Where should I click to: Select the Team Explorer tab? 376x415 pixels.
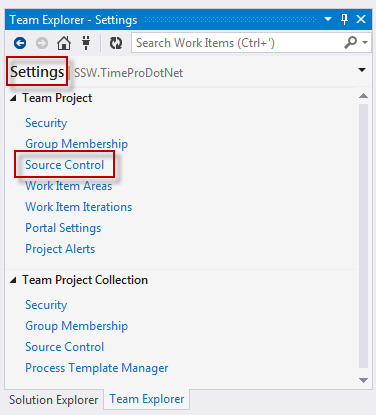[147, 399]
